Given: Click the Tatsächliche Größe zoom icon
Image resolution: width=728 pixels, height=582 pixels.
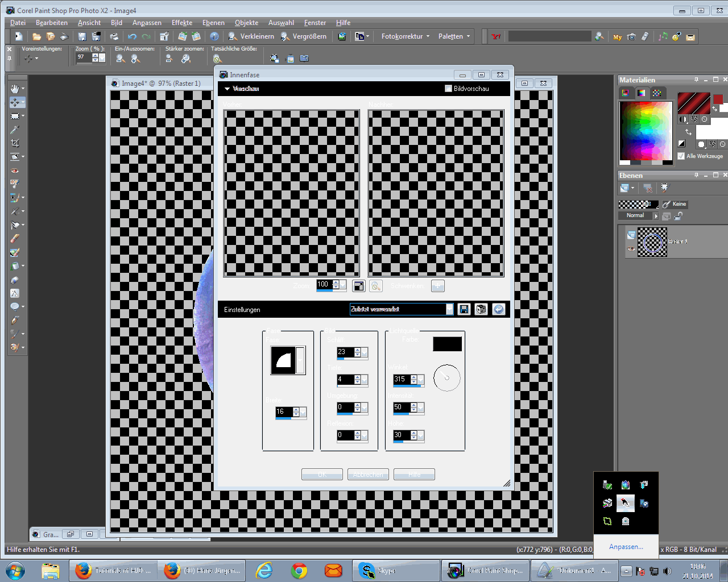Looking at the screenshot, I should pos(217,59).
